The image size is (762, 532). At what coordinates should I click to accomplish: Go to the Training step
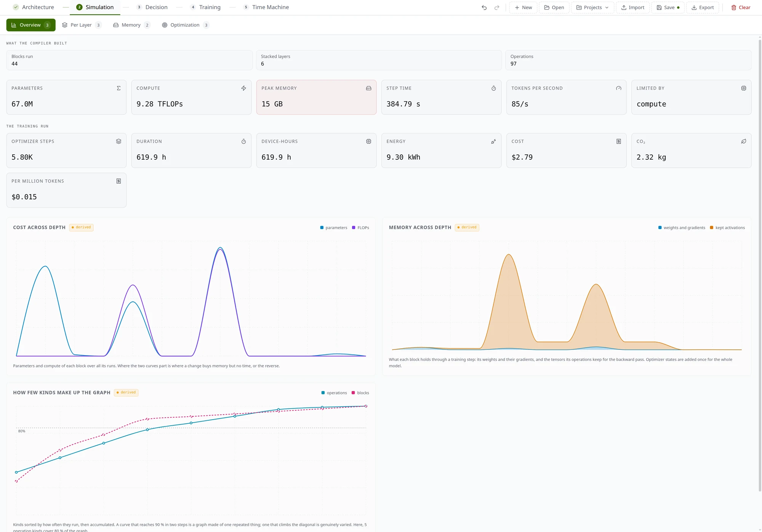click(205, 7)
